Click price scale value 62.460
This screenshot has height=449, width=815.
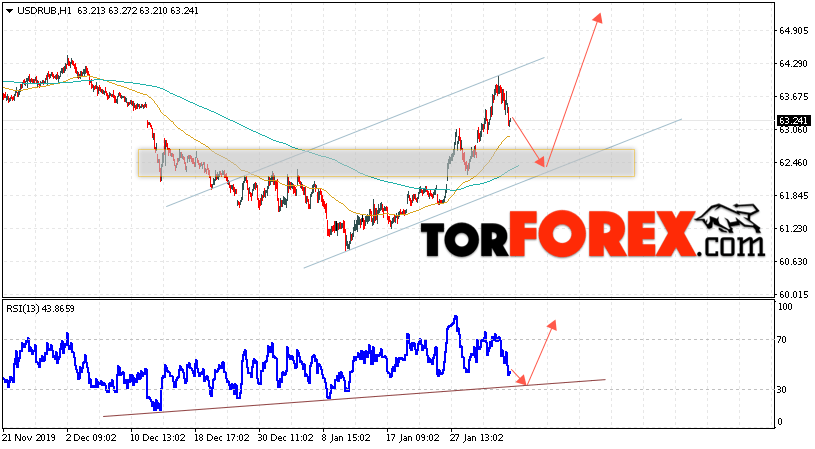pos(793,163)
